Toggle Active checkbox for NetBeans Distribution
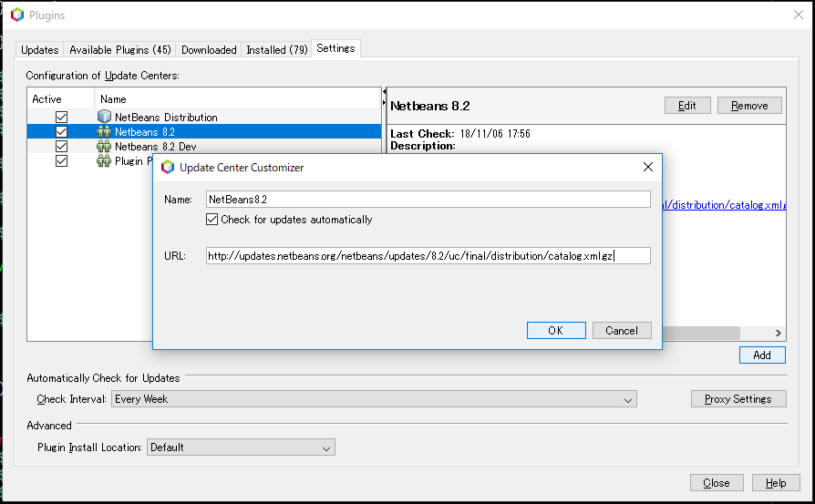This screenshot has width=815, height=504. point(61,117)
